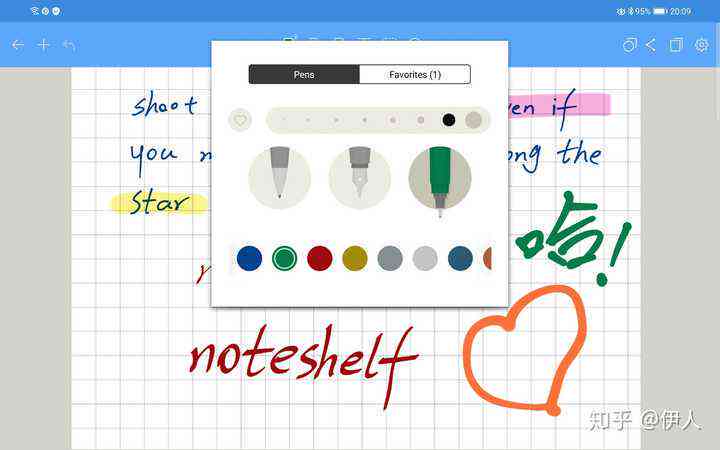Pick the green color swatch

point(284,258)
